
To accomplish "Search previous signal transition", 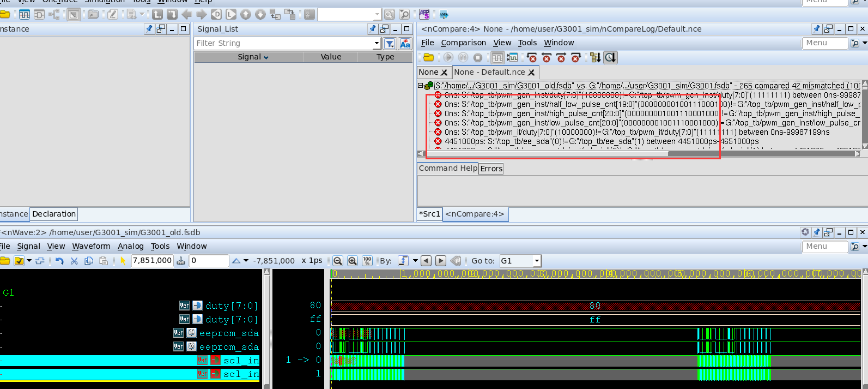I will click(x=426, y=261).
